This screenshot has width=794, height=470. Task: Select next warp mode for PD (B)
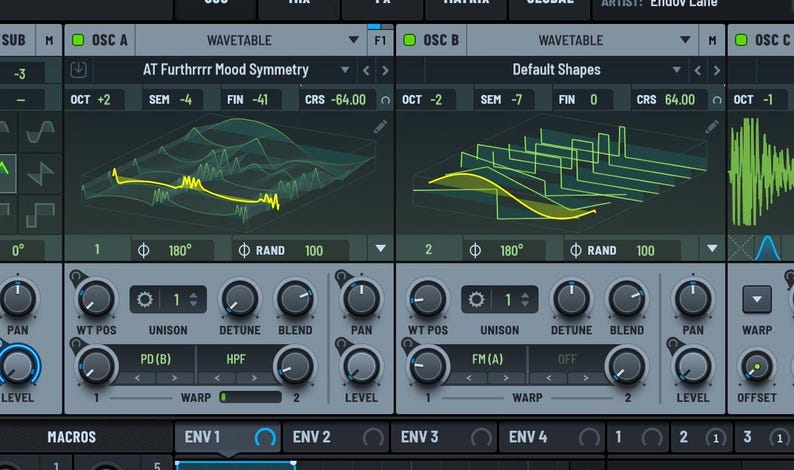pos(174,378)
